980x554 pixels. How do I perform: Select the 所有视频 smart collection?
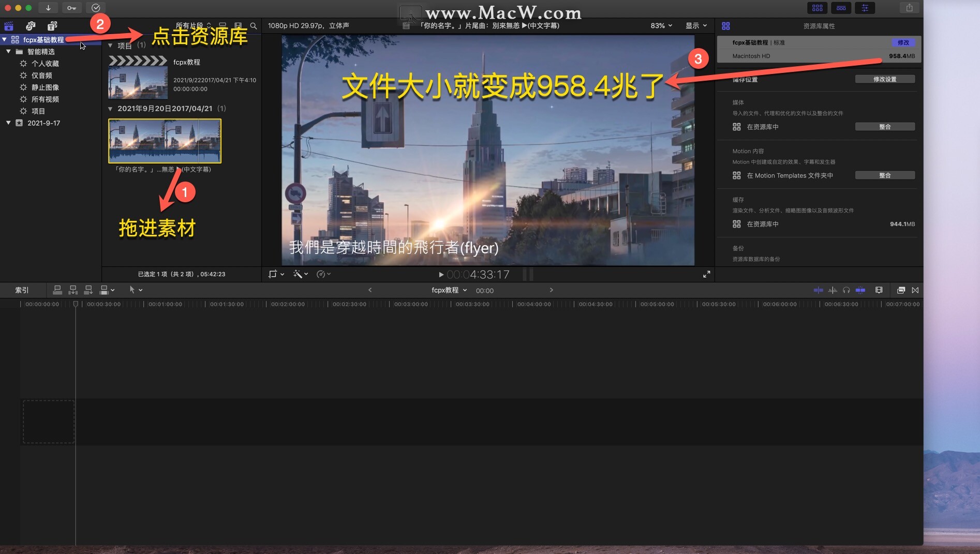pos(45,99)
